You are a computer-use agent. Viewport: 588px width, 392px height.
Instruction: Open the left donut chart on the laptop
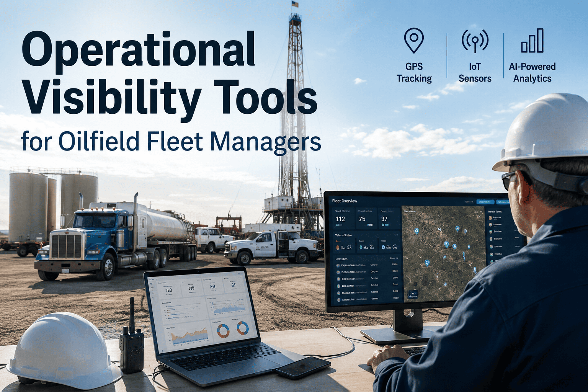[x=223, y=330]
